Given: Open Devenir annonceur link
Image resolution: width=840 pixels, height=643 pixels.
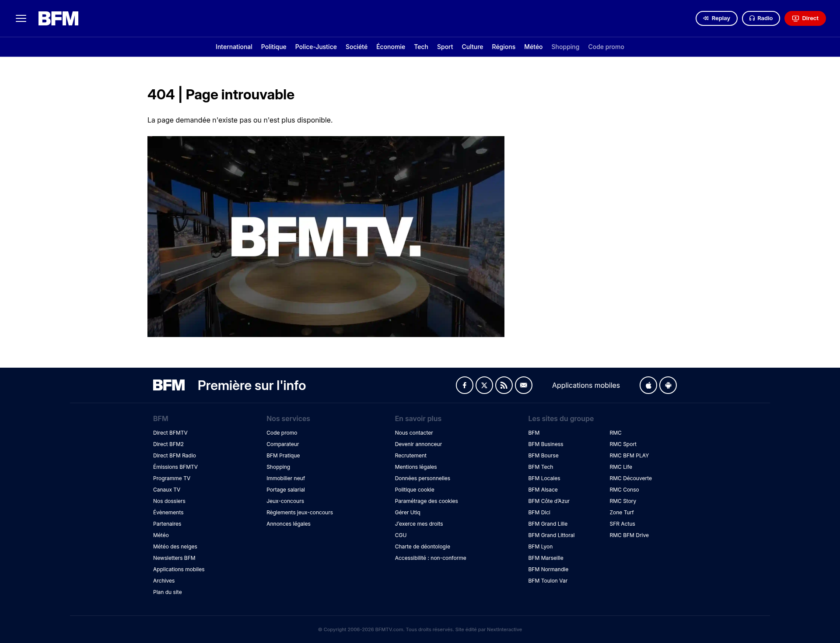Looking at the screenshot, I should 418,444.
